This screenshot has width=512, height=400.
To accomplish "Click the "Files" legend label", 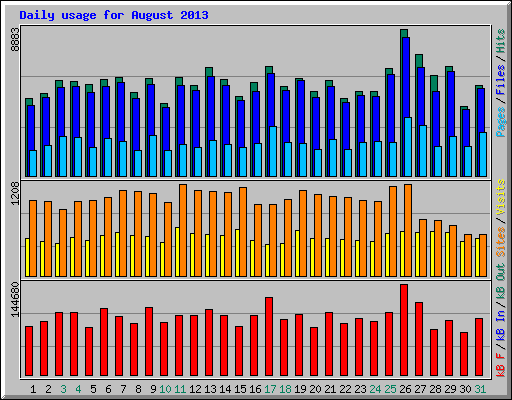I will (x=501, y=80).
